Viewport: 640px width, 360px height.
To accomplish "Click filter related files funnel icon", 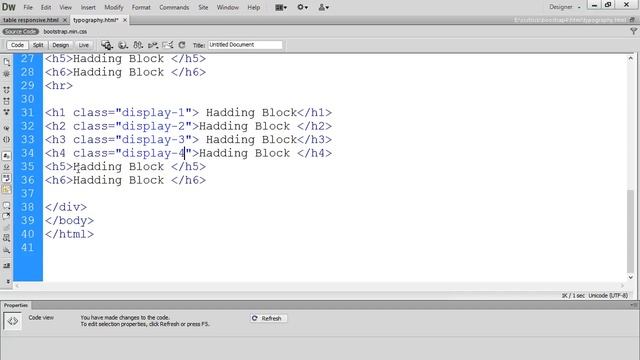I will (633, 31).
